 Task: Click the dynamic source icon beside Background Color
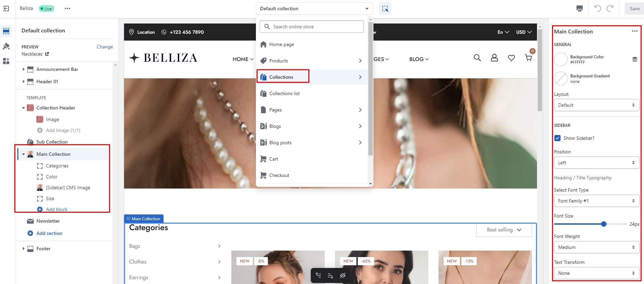[634, 59]
